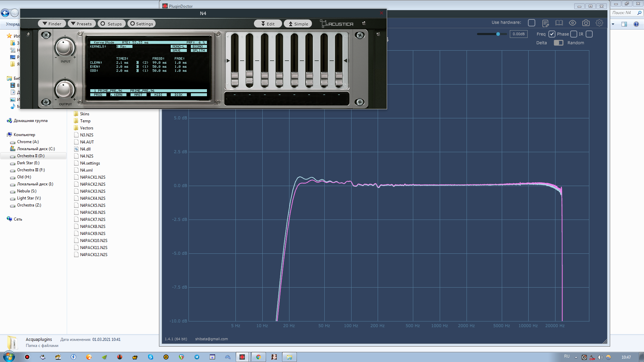Open the book manual icon
This screenshot has height=362, width=644.
[559, 23]
